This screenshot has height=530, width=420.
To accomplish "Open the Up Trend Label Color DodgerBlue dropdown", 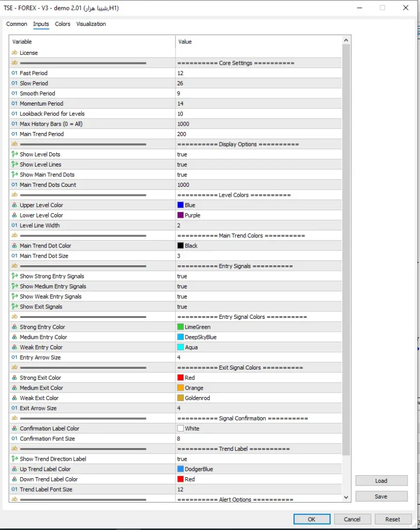I will (x=258, y=469).
